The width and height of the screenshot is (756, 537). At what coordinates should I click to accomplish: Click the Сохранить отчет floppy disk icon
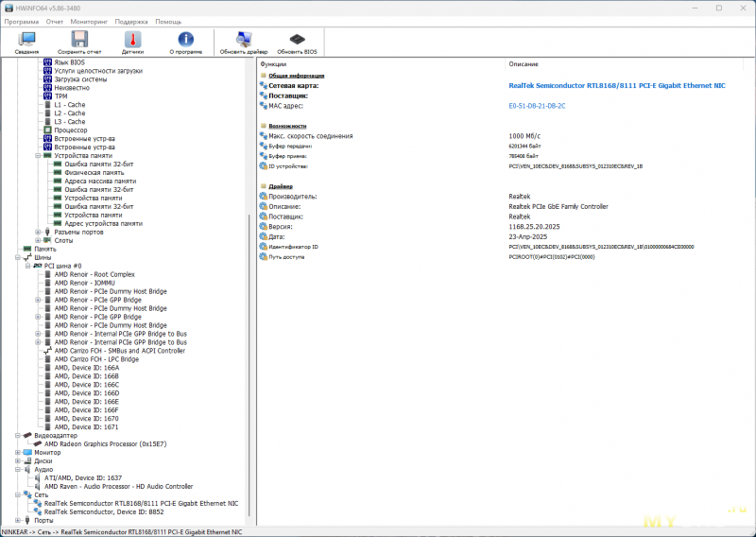pyautogui.click(x=79, y=40)
